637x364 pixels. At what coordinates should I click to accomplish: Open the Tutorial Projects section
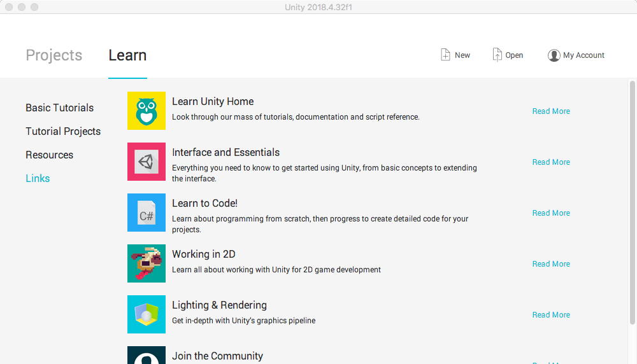pos(63,131)
